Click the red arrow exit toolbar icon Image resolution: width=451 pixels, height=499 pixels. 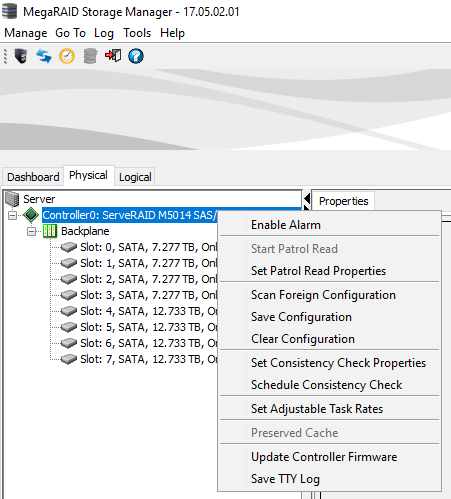(113, 55)
